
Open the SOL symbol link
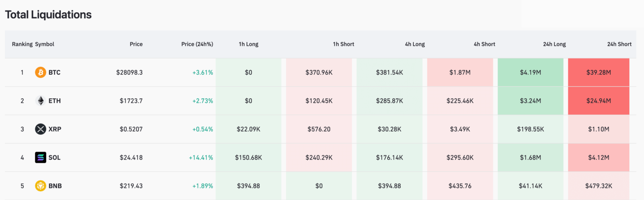(55, 158)
